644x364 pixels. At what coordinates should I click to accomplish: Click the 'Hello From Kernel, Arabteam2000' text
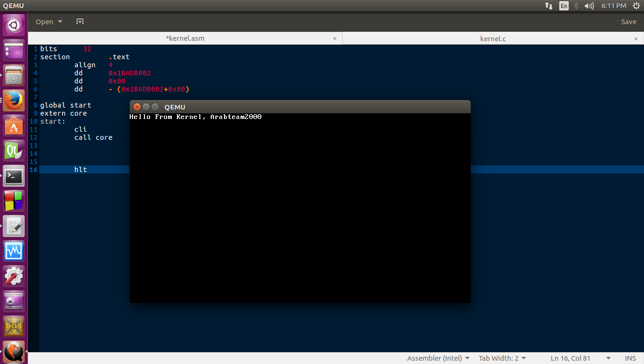click(x=196, y=117)
